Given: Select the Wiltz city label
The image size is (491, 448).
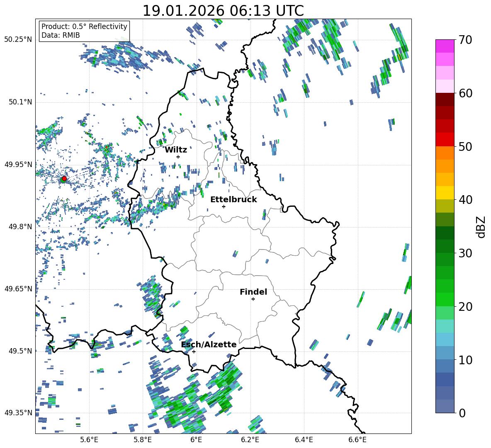Looking at the screenshot, I should click(x=176, y=150).
